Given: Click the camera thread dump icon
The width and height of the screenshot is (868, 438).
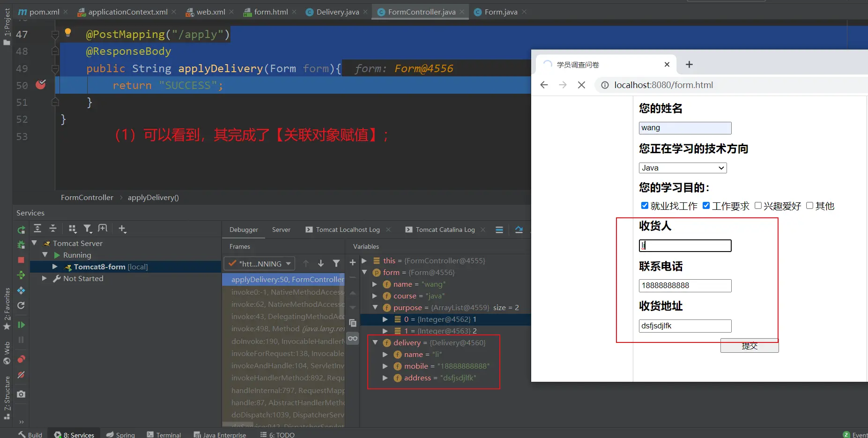Looking at the screenshot, I should [x=21, y=394].
